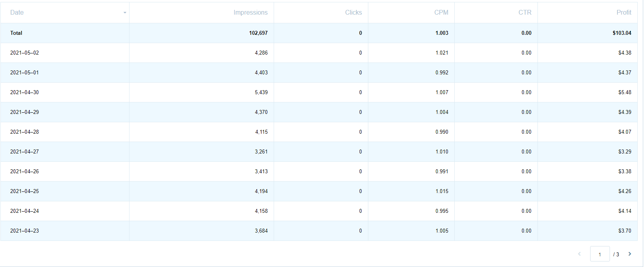Select the 2021-04-27 row date
Viewport: 644px width, 267px height.
tap(25, 151)
